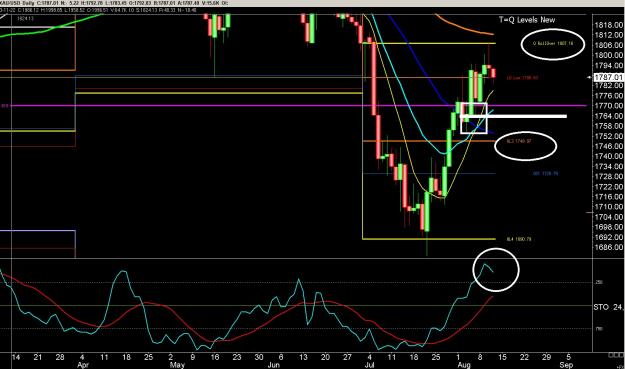The width and height of the screenshot is (625, 369).
Task: Click the 1806.00 price axis label
Action: (x=608, y=45)
